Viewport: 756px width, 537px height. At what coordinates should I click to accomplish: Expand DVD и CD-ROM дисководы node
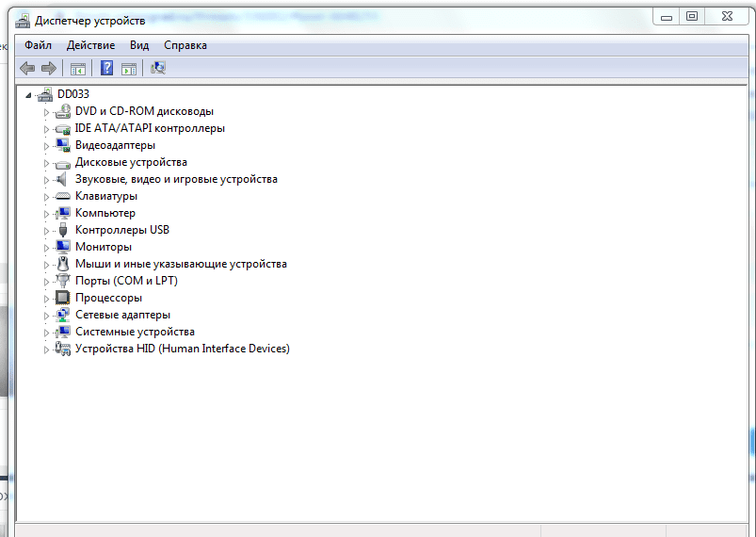(x=46, y=112)
